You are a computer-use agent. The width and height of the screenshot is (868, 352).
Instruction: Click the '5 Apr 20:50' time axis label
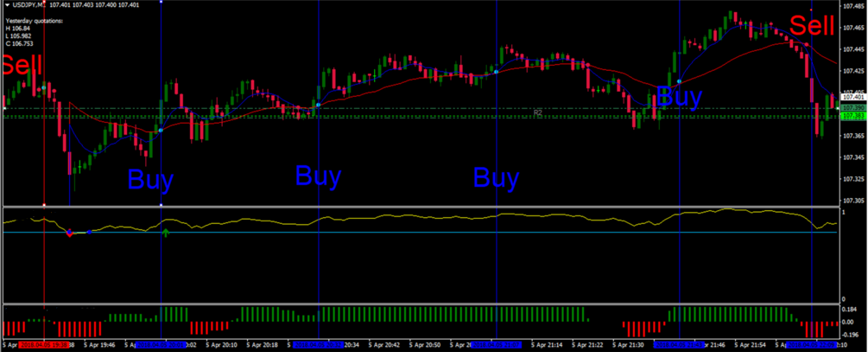(x=423, y=344)
